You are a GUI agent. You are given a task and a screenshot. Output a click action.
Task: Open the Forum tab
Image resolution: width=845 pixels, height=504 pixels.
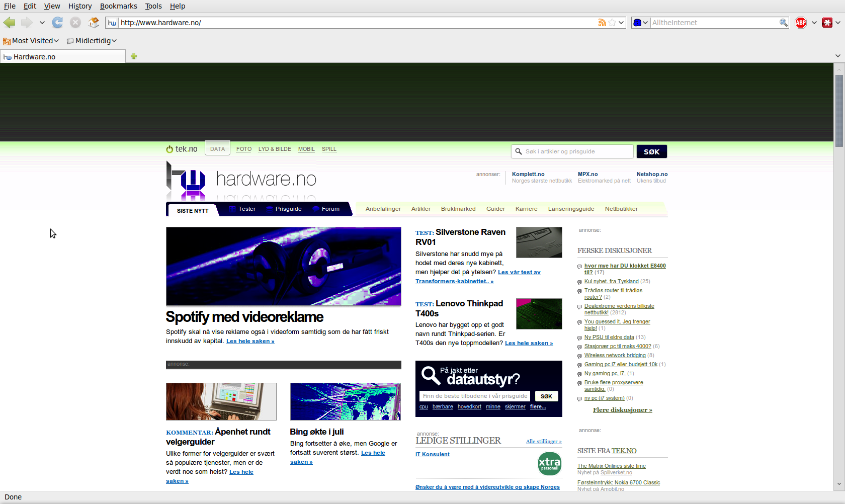(x=326, y=209)
